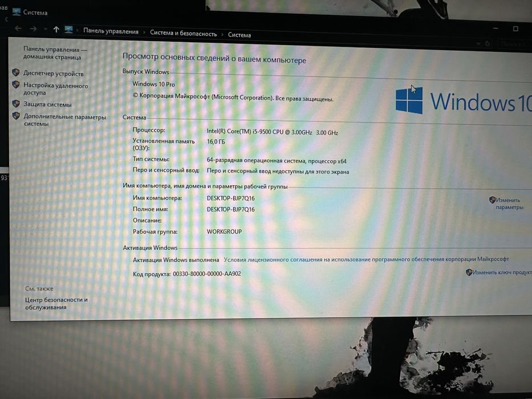The image size is (532, 399).
Task: Click heading Просмотр основных сведений о вашем компьютере
Action: coord(214,58)
